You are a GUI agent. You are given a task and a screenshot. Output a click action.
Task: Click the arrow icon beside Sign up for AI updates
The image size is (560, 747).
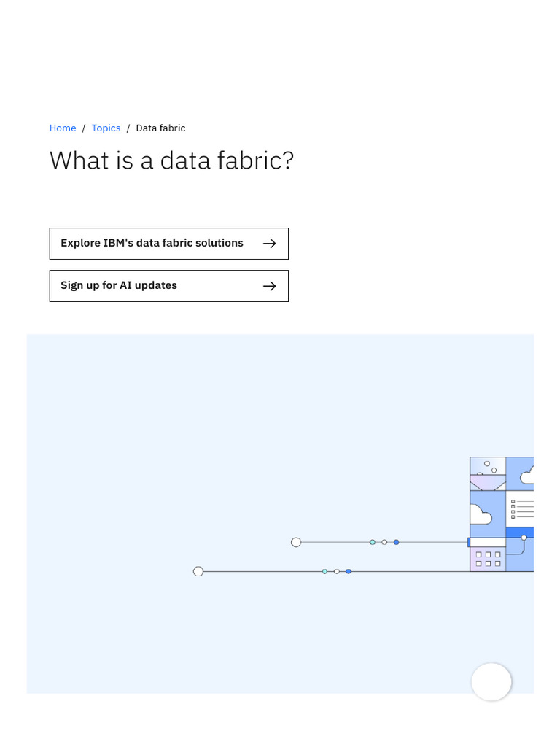(x=269, y=286)
